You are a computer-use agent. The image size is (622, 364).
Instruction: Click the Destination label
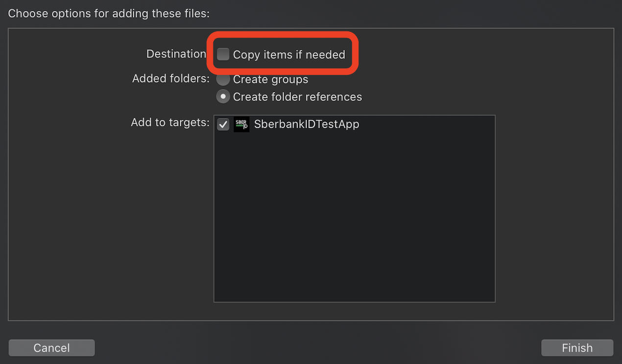[x=176, y=54]
